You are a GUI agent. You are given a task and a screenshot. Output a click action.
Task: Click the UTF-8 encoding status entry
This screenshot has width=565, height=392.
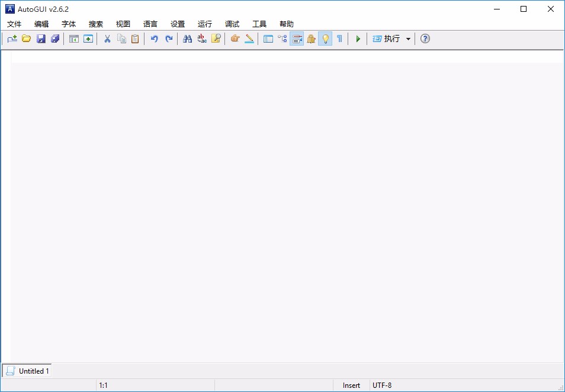click(382, 385)
